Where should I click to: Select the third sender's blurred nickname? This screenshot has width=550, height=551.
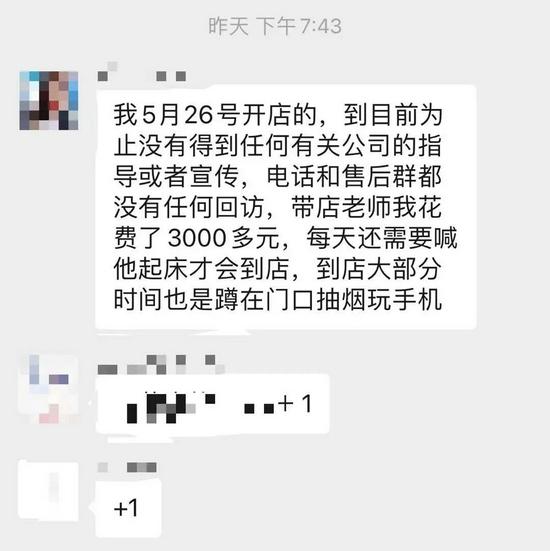(x=127, y=467)
